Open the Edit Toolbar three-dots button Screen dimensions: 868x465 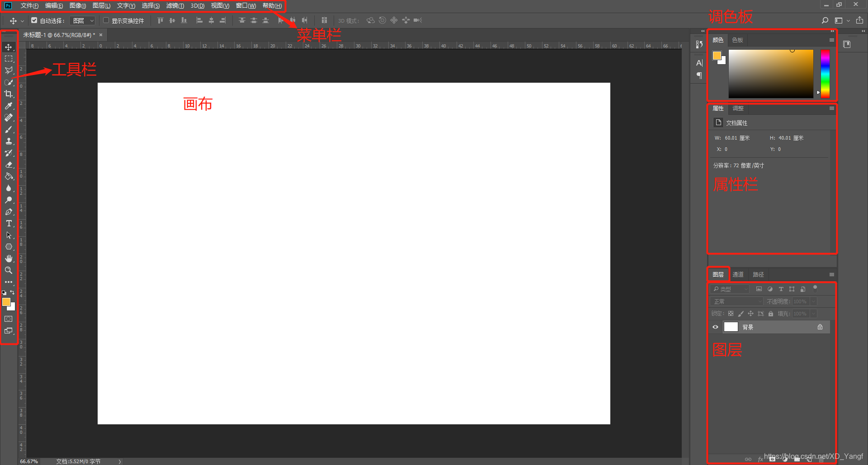pyautogui.click(x=9, y=282)
